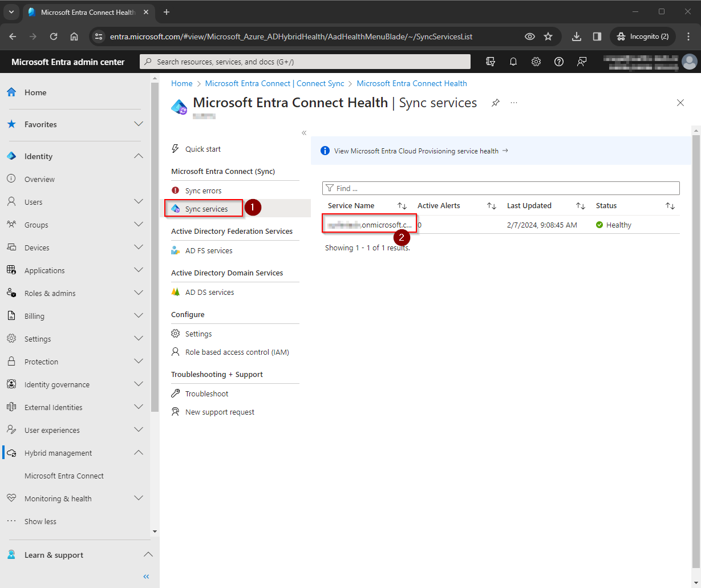
Task: Open a new browser tab
Action: click(167, 12)
